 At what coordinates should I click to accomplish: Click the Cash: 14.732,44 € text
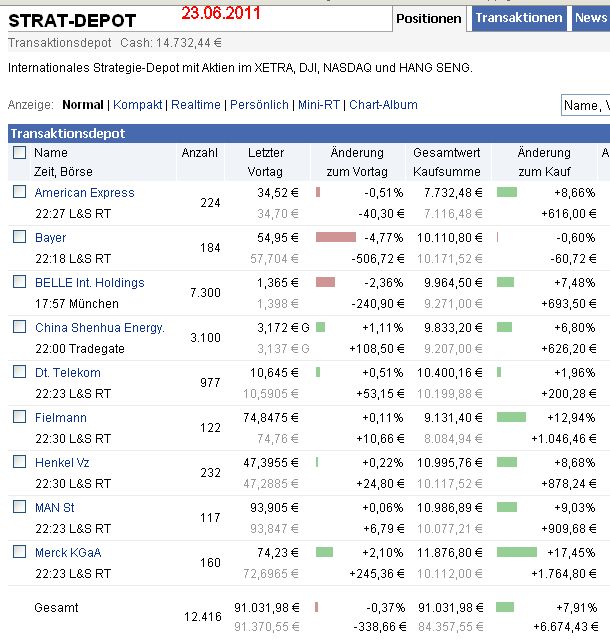171,43
